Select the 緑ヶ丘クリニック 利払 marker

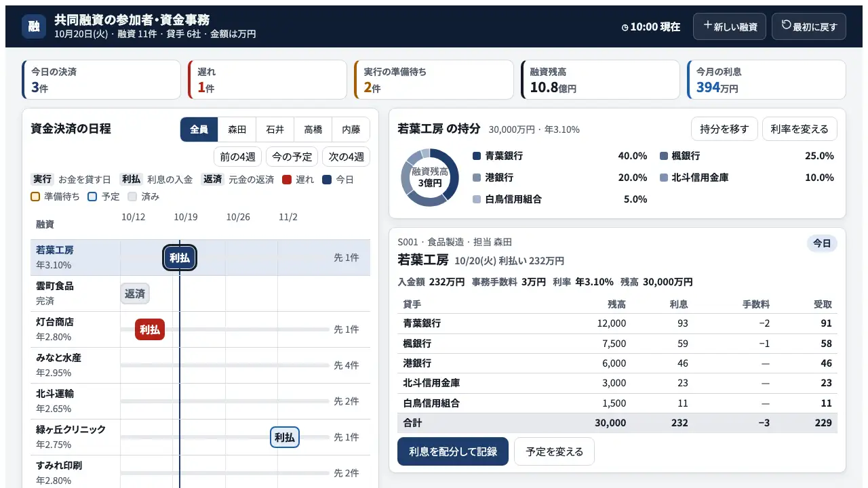click(x=285, y=437)
